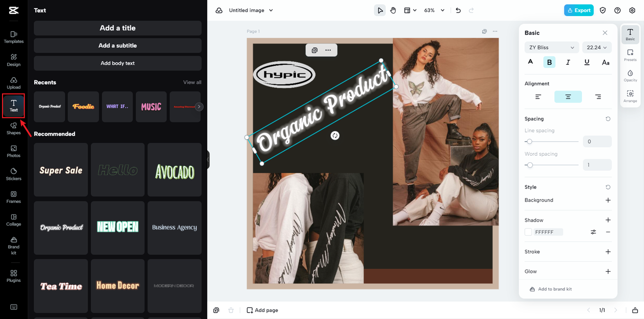Open the Settings gear icon
The image size is (644, 319).
click(x=632, y=10)
